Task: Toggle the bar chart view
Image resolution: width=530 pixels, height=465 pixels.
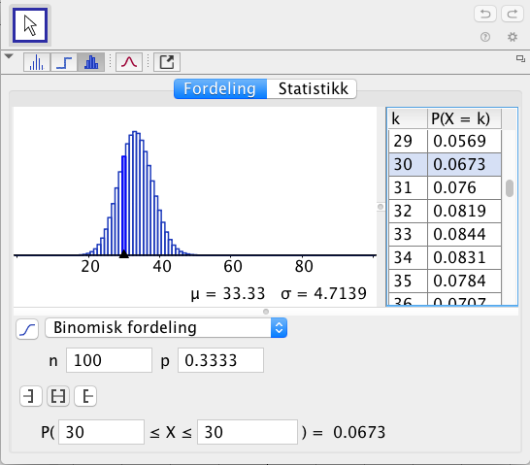Action: [x=91, y=62]
